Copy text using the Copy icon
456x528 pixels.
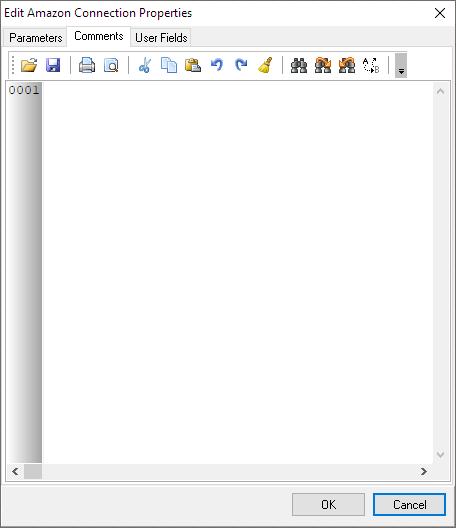(x=169, y=65)
